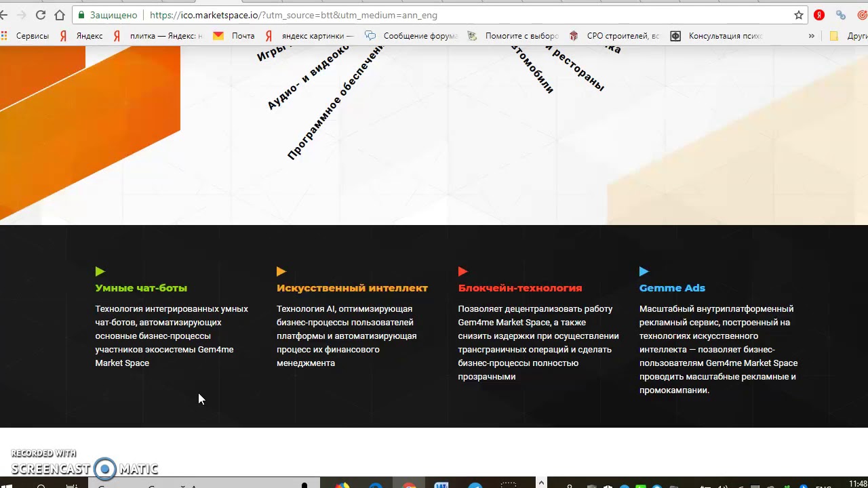Screen dimensions: 868x488
Task: Click the rotated Аудио- и видео label
Action: pos(308,77)
